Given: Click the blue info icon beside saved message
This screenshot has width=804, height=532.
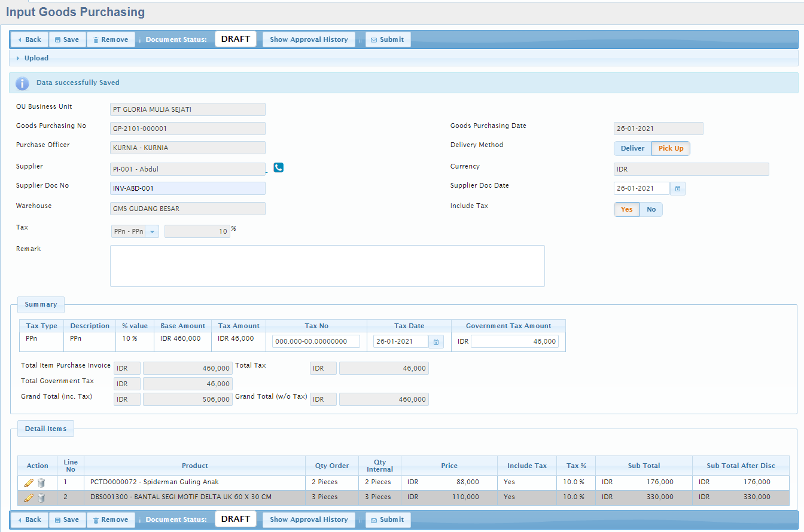Looking at the screenshot, I should coord(22,84).
